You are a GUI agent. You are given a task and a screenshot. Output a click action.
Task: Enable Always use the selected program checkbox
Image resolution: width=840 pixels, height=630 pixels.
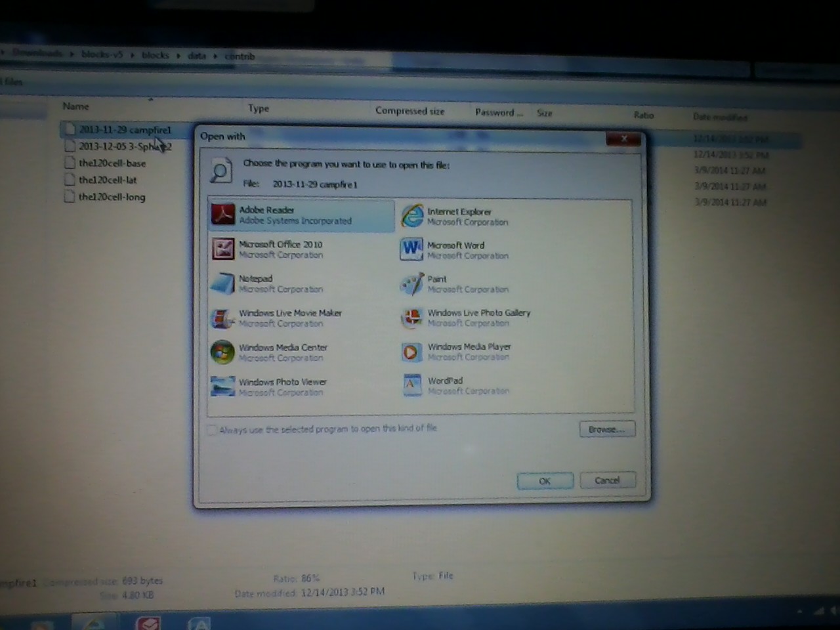[x=211, y=430]
